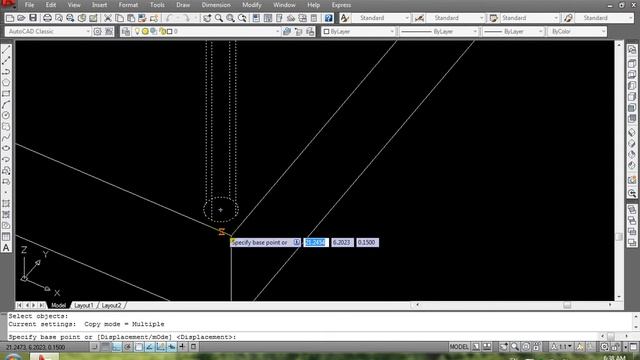This screenshot has width=640, height=360.
Task: Click the Zoom realtime magnifier icon
Action: coord(219,18)
